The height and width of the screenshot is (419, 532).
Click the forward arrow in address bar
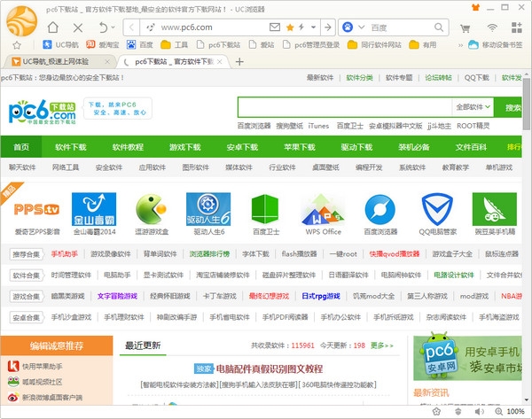click(x=328, y=27)
